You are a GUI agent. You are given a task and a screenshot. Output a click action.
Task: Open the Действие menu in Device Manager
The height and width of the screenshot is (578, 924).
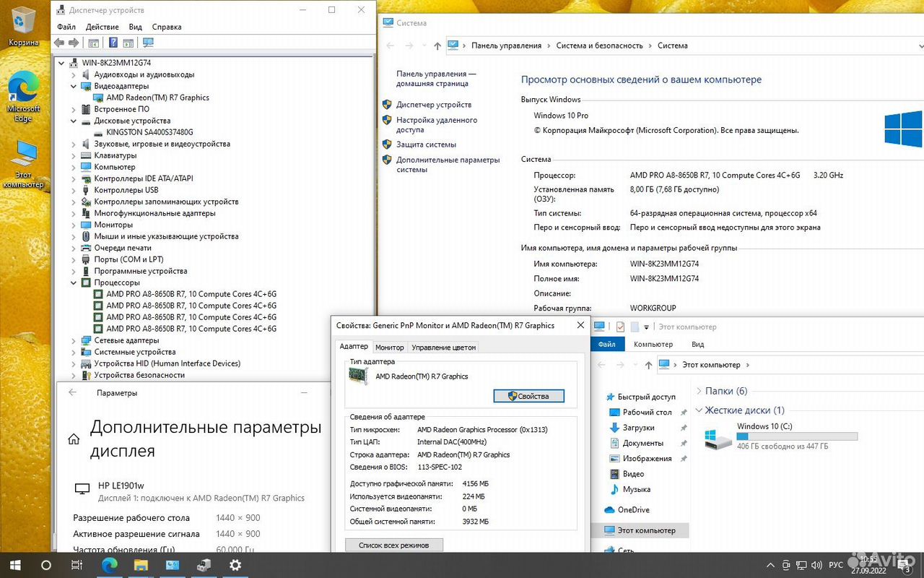(103, 27)
